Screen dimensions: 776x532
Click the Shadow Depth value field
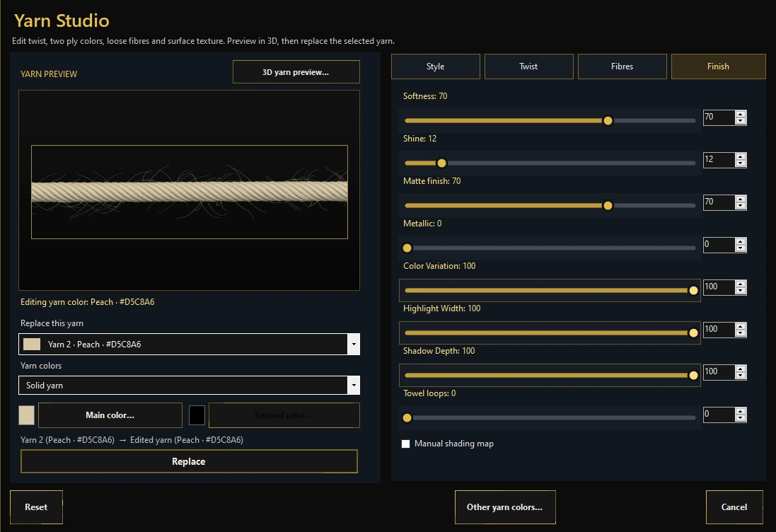tap(719, 372)
